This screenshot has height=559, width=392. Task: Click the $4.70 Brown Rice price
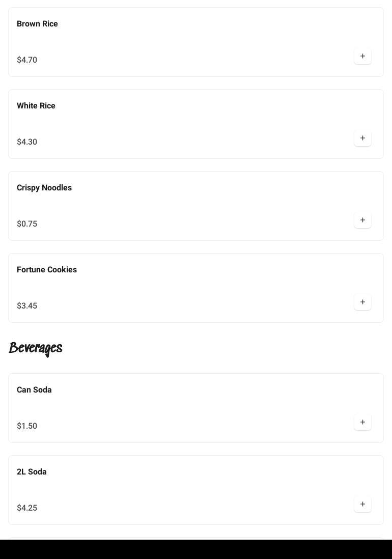click(x=27, y=60)
